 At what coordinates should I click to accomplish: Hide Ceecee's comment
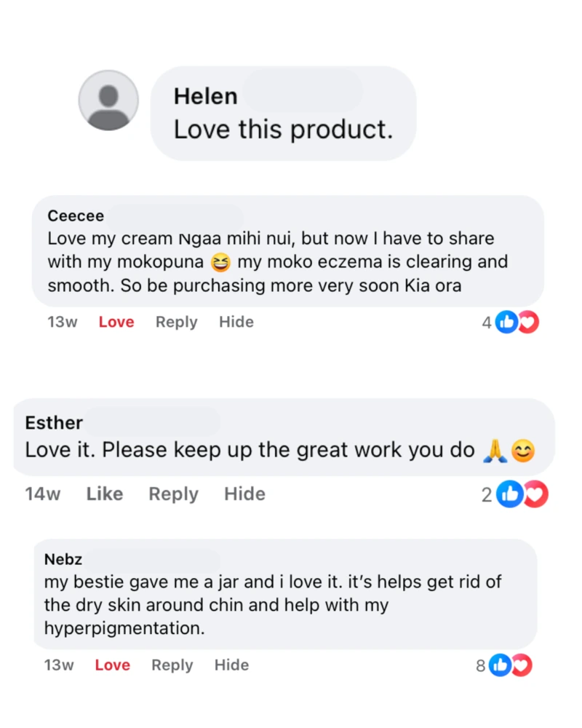(x=236, y=322)
